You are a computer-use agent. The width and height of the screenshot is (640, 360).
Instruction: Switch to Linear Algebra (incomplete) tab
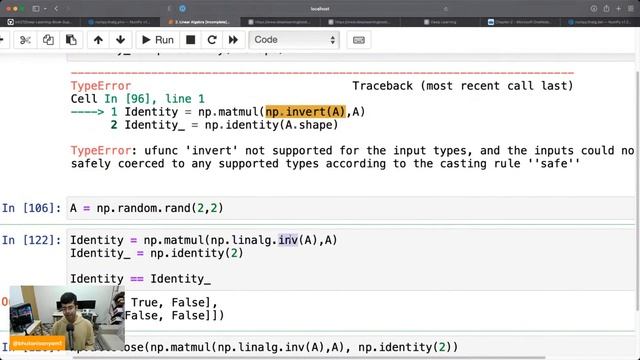[200, 22]
